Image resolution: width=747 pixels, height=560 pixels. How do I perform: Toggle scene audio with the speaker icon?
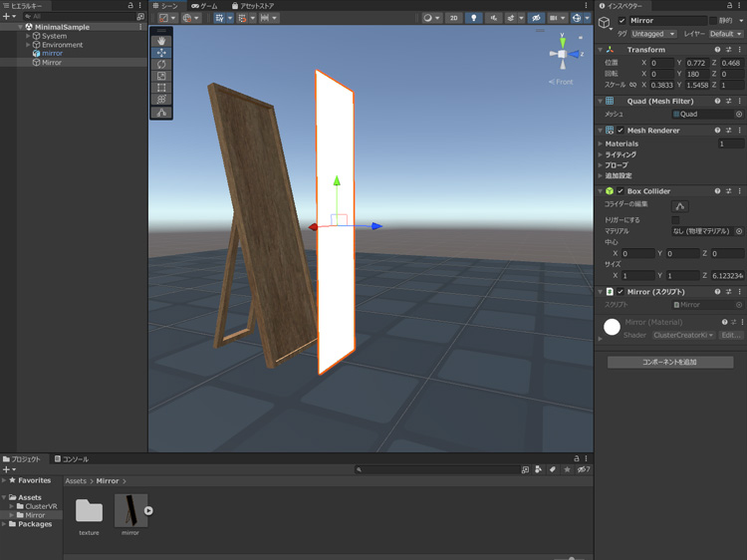pyautogui.click(x=493, y=18)
